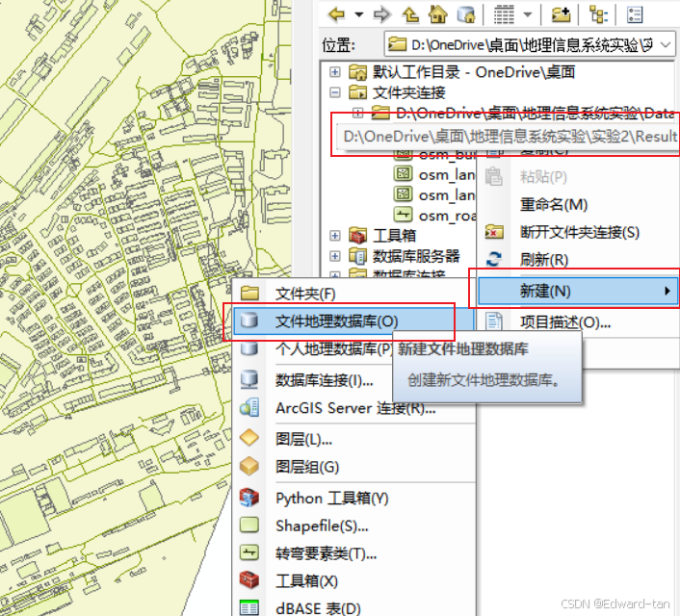Go to the Home folder icon
680x616 pixels.
(x=437, y=14)
